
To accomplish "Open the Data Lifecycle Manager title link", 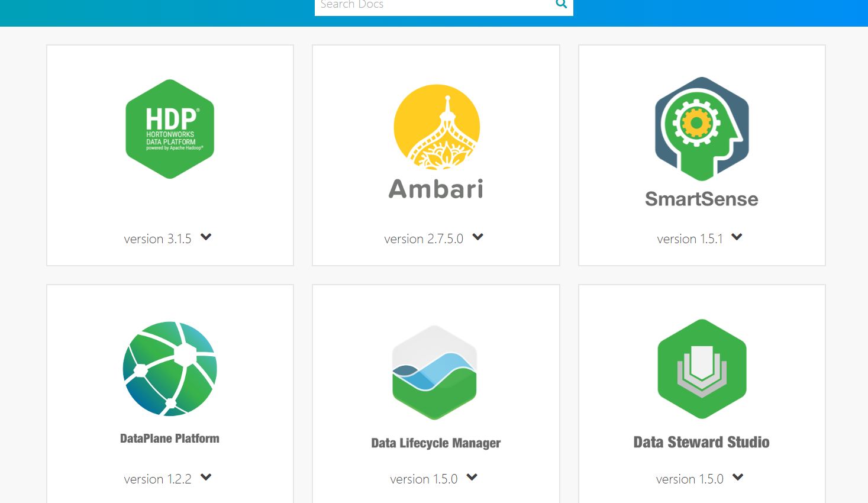I will (x=436, y=443).
